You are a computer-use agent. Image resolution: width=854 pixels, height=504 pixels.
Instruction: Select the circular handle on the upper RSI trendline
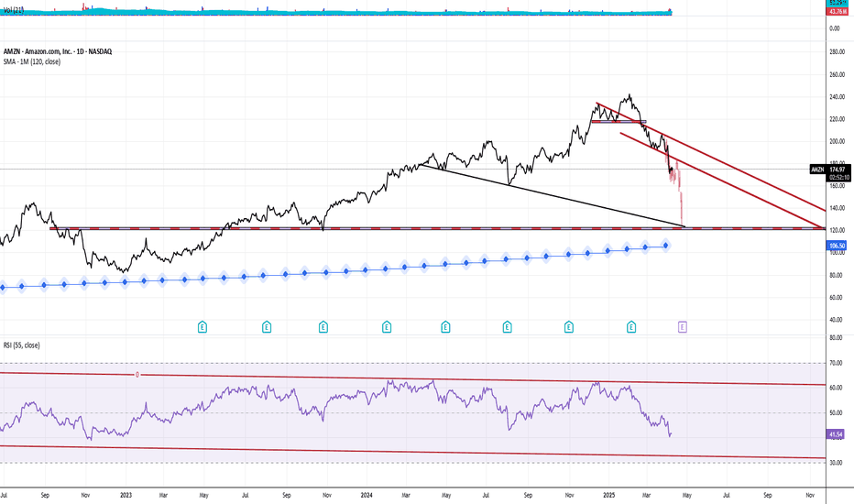[x=137, y=374]
